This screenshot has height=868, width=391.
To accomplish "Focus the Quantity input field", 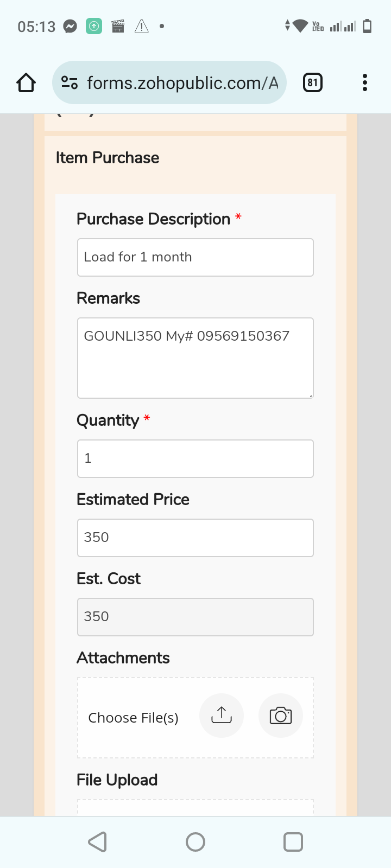I will [195, 458].
